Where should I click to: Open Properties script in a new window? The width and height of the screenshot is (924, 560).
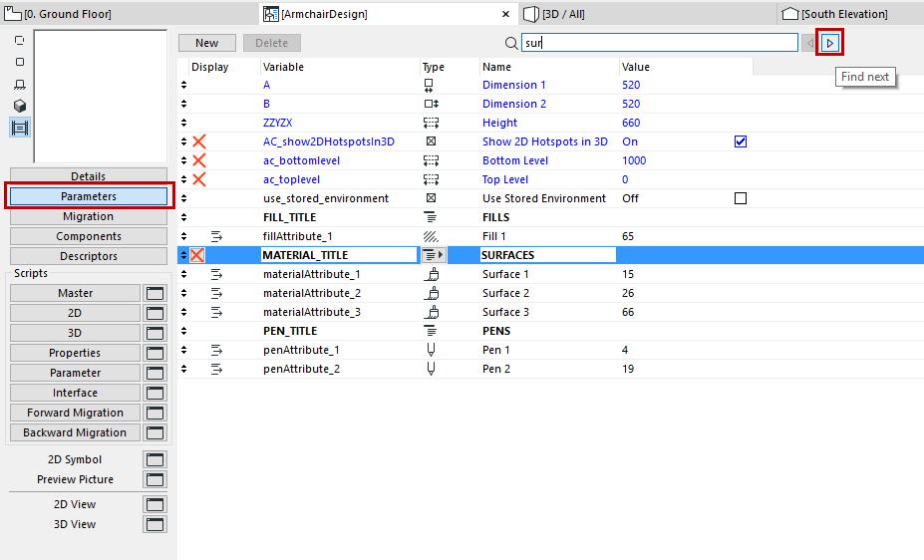[x=154, y=354]
